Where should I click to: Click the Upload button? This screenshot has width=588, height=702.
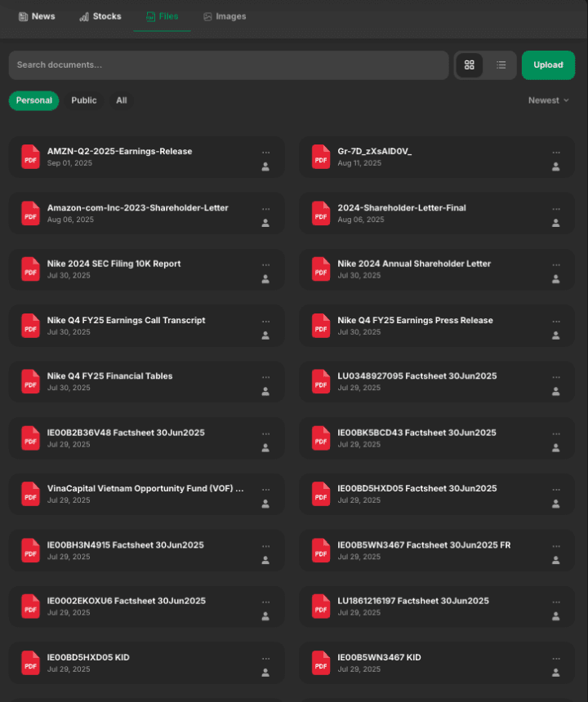pos(548,65)
